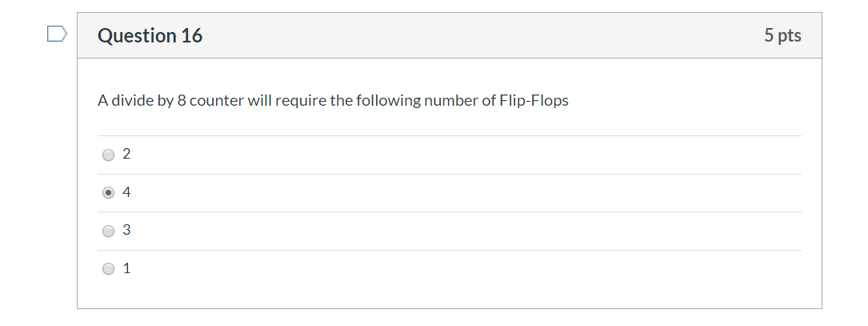Click the number 8 in the question text
This screenshot has height=326, width=868.
(182, 101)
